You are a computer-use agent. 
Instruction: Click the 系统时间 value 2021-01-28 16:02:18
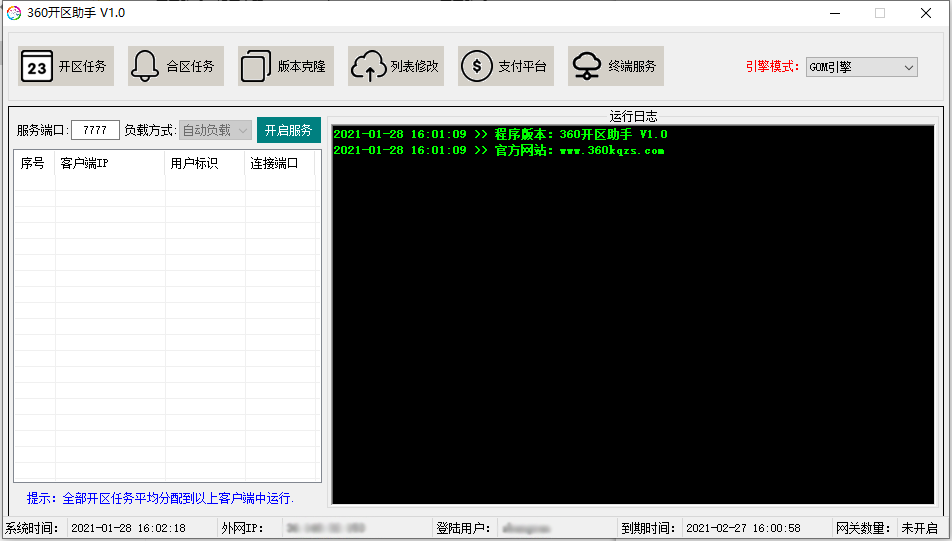coord(129,528)
